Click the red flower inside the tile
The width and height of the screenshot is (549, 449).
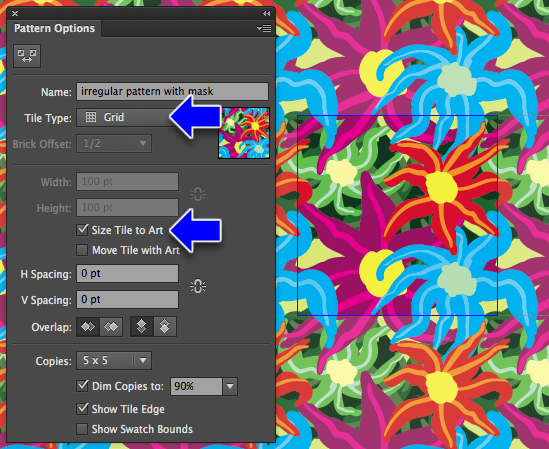[x=442, y=189]
